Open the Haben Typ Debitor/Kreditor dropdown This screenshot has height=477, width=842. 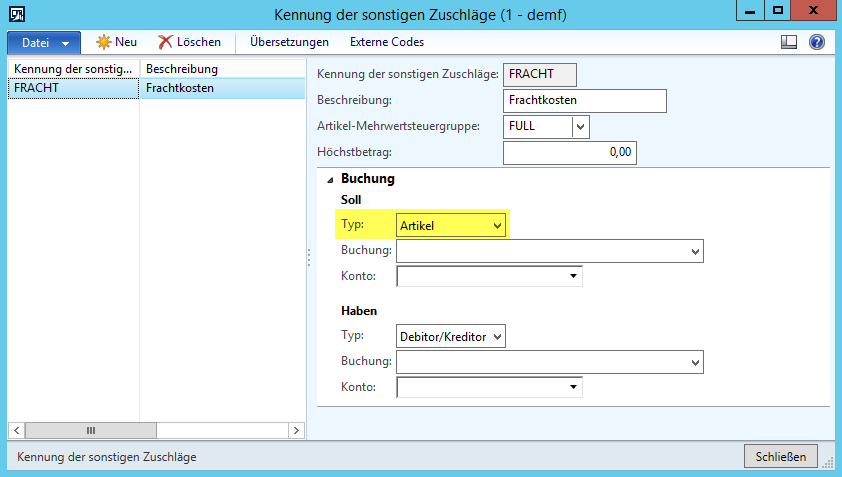tap(451, 337)
